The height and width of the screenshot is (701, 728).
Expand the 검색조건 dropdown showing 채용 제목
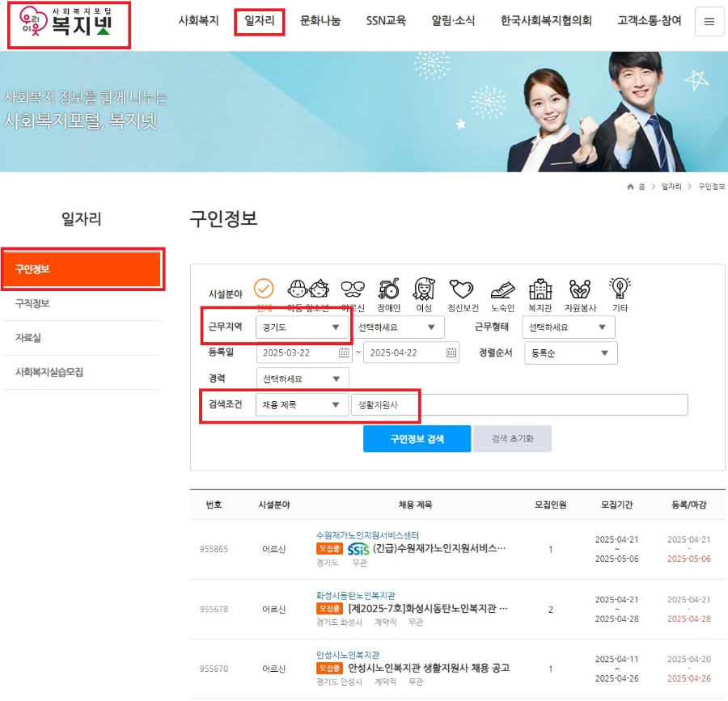click(303, 404)
